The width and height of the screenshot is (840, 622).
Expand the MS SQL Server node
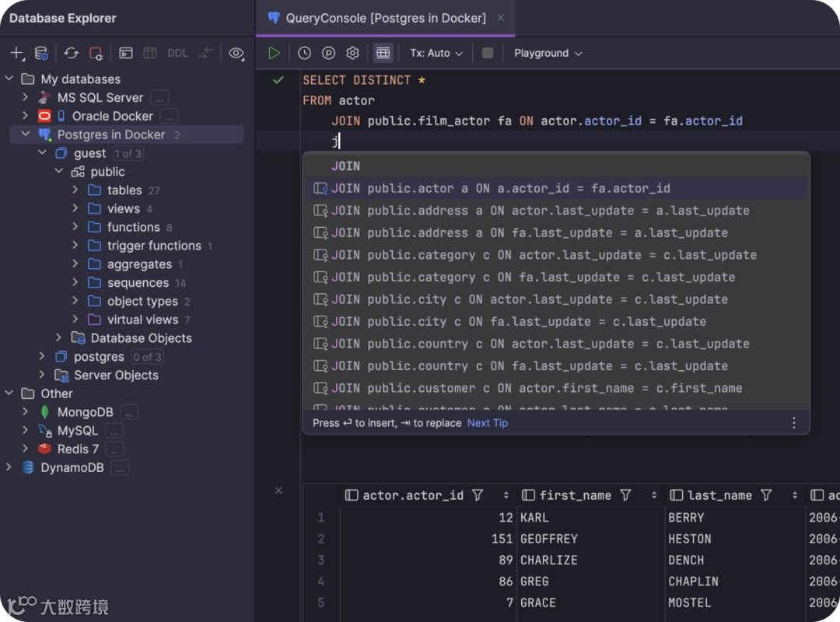click(x=25, y=97)
